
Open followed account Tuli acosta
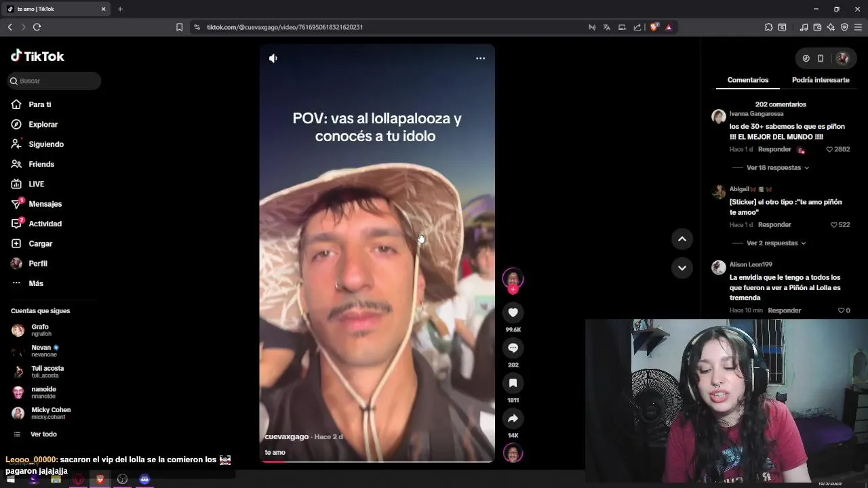click(x=38, y=371)
